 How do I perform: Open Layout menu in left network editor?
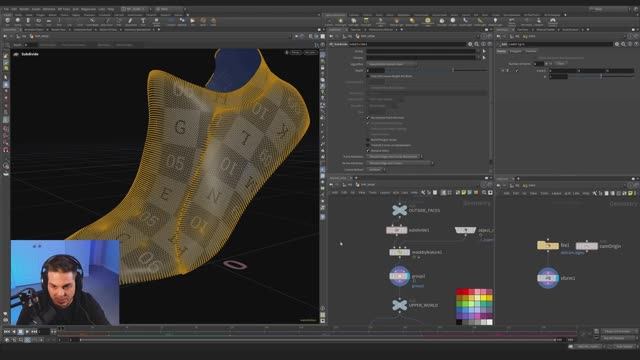[385, 193]
